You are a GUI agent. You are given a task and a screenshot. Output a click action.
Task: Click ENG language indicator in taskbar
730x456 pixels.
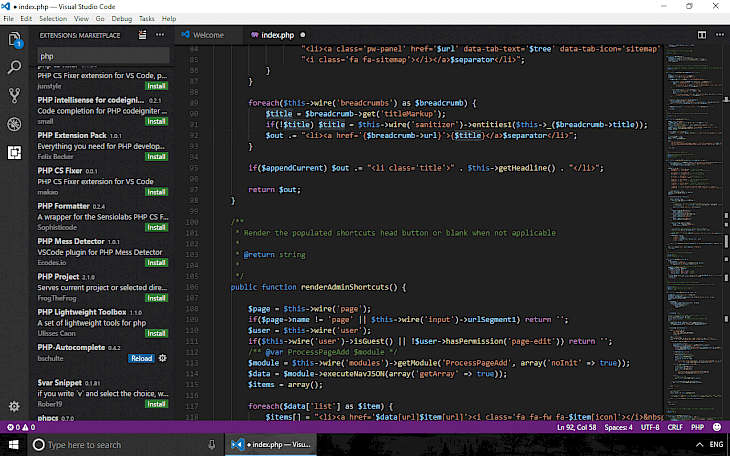716,445
